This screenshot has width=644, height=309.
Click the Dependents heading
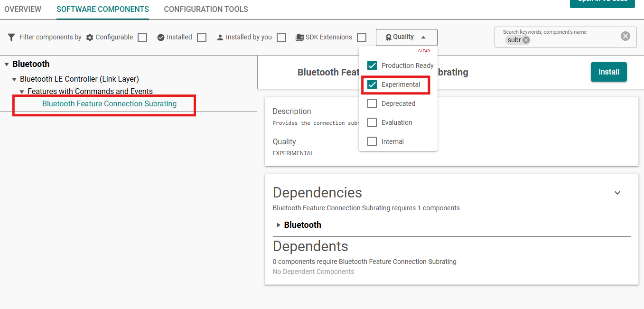pyautogui.click(x=310, y=246)
